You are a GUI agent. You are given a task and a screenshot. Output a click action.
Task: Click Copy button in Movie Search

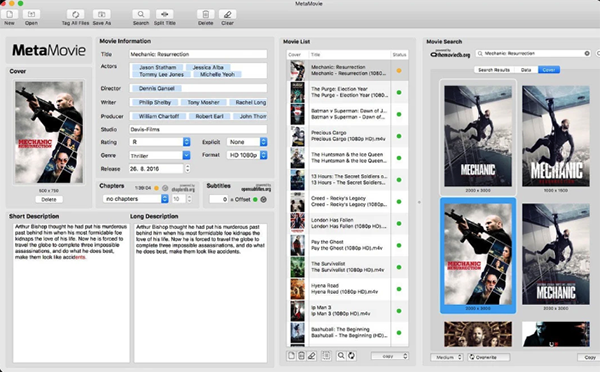coord(589,357)
